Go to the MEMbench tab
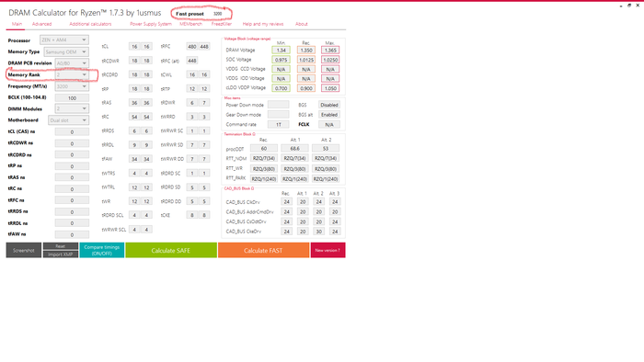Screen dimensions: 644x362 pyautogui.click(x=190, y=24)
